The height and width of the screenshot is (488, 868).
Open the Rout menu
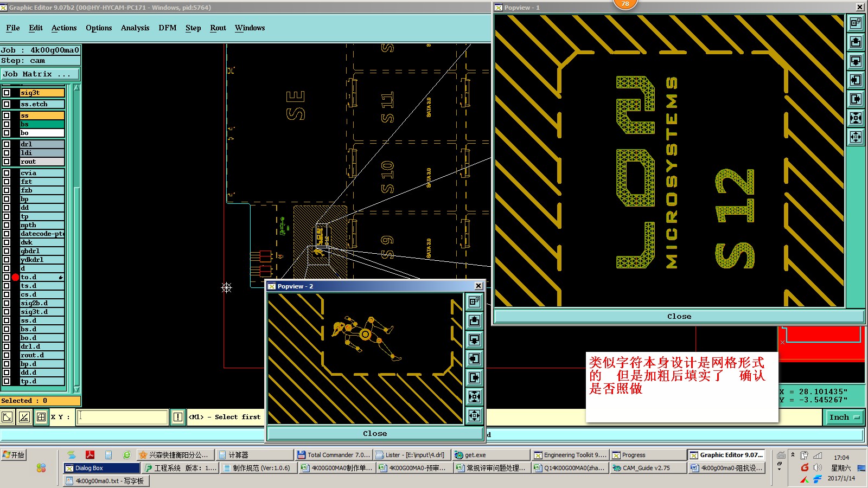(218, 28)
